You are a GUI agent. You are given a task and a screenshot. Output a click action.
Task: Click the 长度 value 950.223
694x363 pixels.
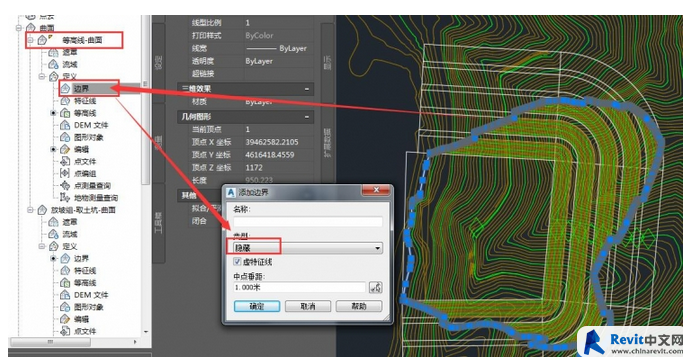point(259,180)
